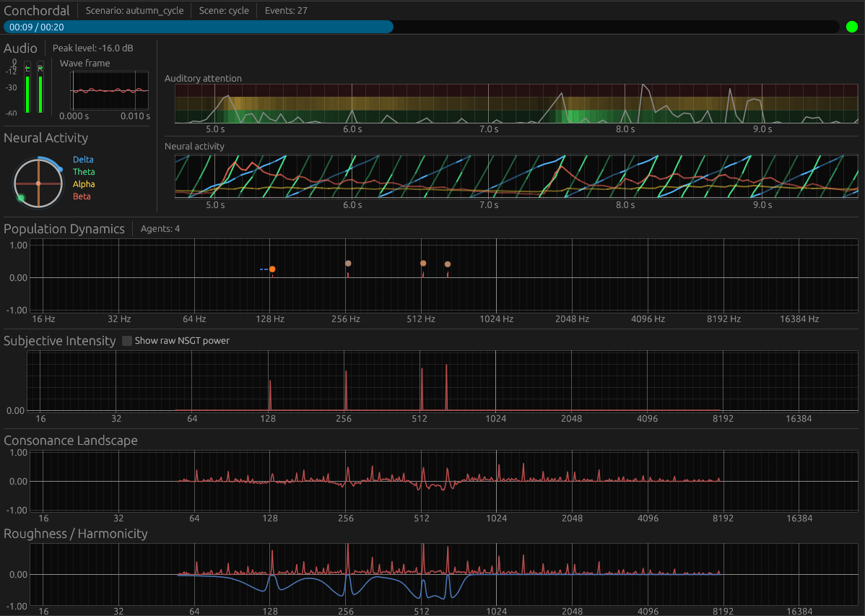Click the Delta band legend label
Screen dimensions: 865x616
[83, 160]
